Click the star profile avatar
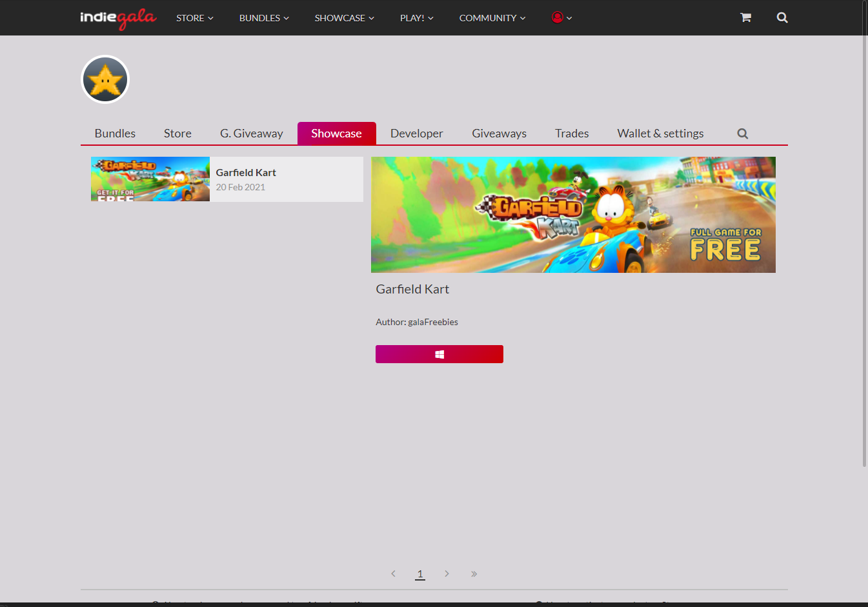This screenshot has width=868, height=607. 105,79
